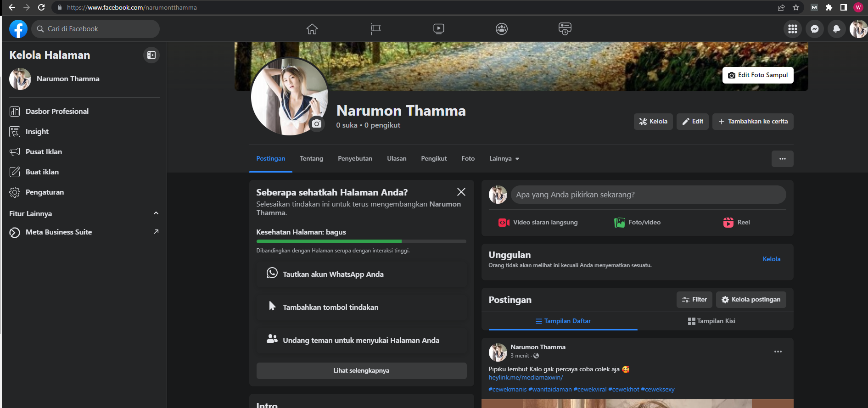
Task: Open Insight in the sidebar
Action: click(x=37, y=132)
